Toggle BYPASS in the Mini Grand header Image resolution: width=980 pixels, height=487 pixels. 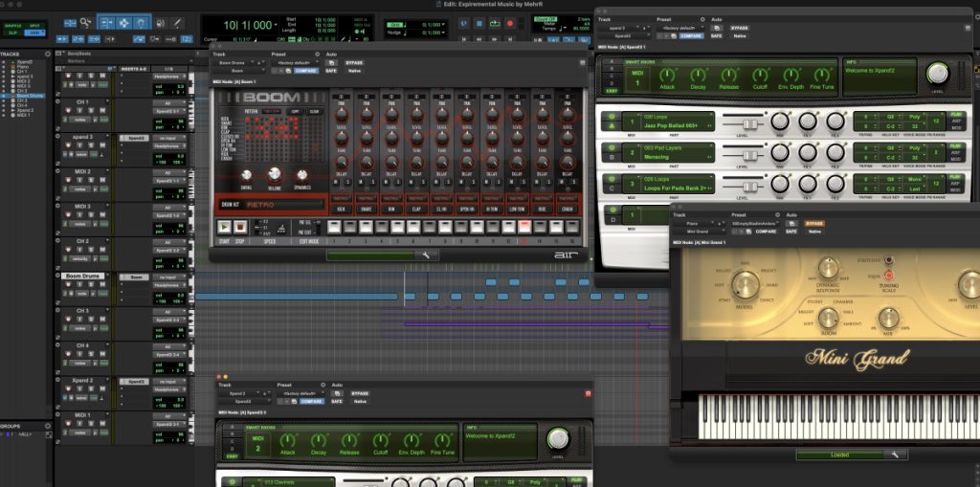coord(813,223)
